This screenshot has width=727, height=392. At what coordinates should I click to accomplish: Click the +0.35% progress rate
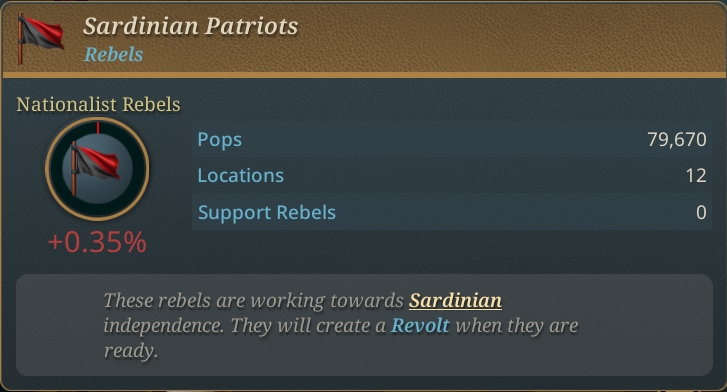[x=97, y=242]
